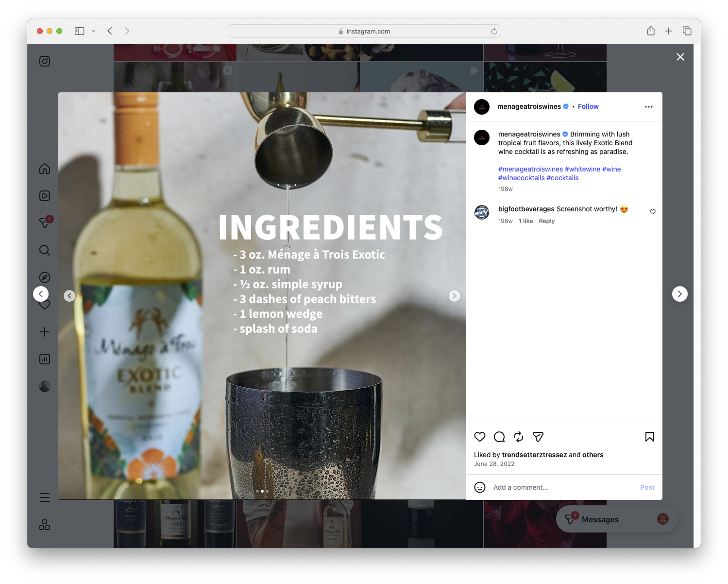Go to Home feed icon in sidebar

point(45,169)
